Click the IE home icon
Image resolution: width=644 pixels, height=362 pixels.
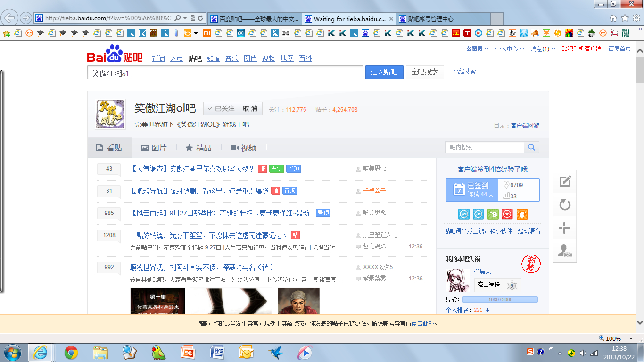click(613, 18)
